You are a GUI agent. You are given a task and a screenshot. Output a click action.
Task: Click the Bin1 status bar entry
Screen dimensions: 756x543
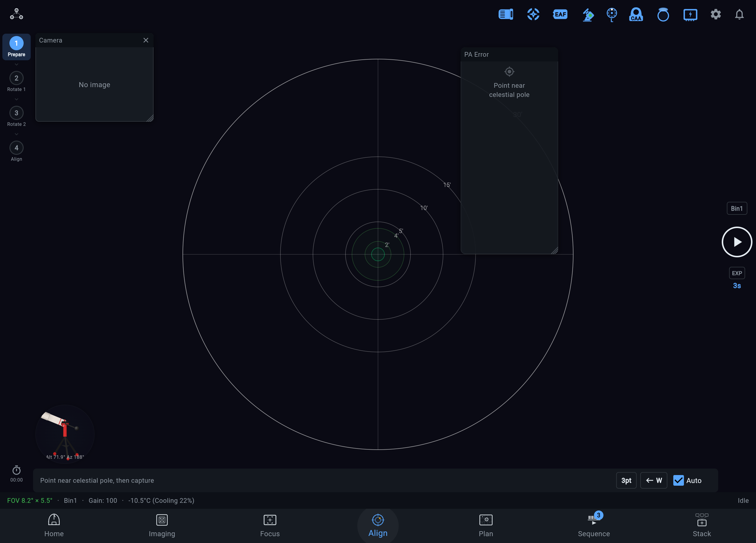[70, 500]
